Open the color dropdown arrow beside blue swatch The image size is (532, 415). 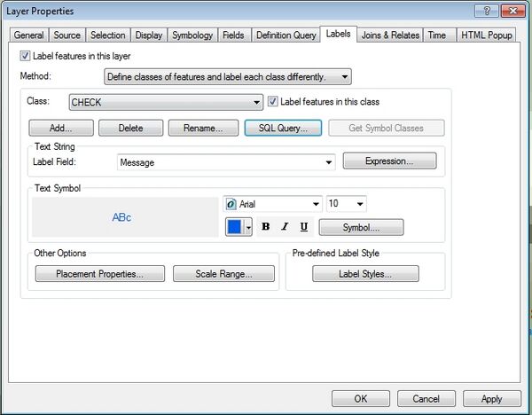pos(248,227)
